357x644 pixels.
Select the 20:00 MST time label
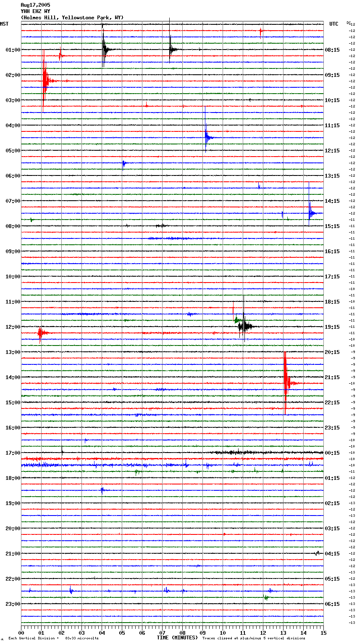click(13, 529)
